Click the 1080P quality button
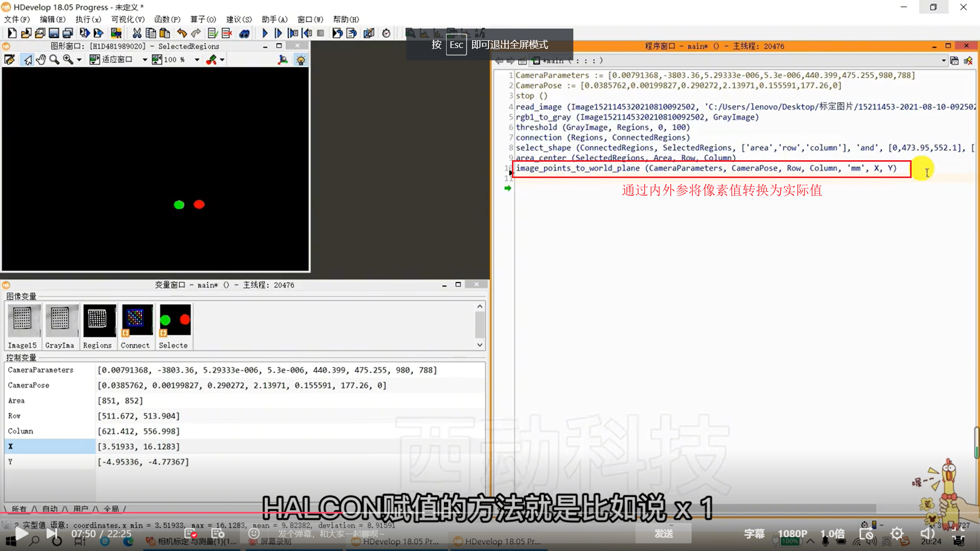Screen dimensions: 980x551 pyautogui.click(x=792, y=533)
